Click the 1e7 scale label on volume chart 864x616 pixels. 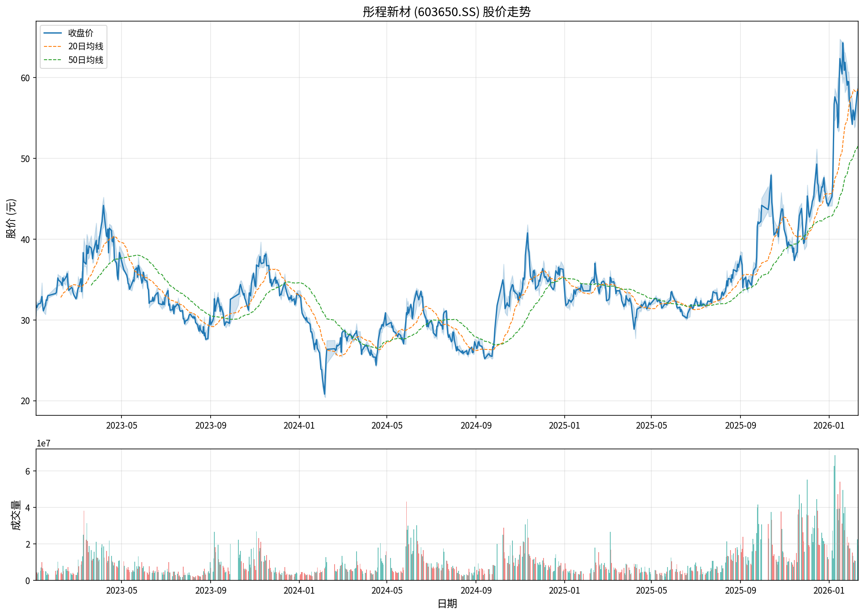[x=44, y=444]
